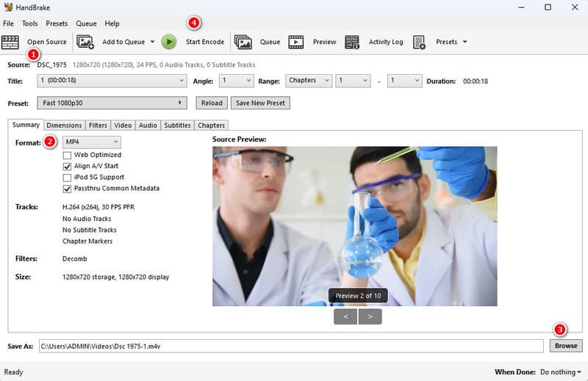Switch to the Video tab

point(123,126)
